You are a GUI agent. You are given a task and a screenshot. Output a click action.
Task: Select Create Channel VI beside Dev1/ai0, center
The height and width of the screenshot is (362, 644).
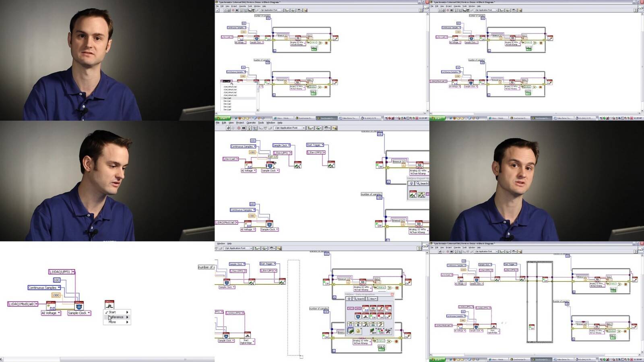point(248,165)
